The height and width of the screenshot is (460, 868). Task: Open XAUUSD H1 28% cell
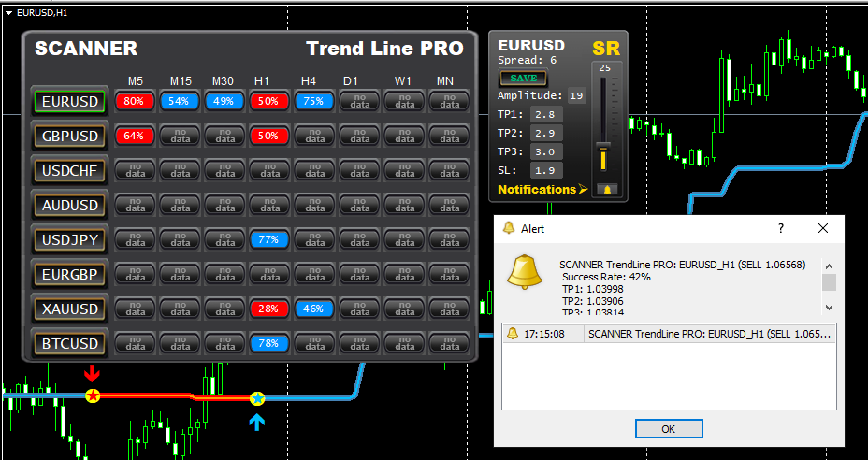269,309
